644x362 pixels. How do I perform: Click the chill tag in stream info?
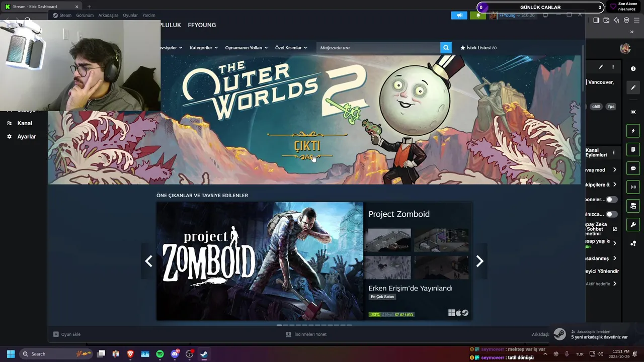coord(596,107)
